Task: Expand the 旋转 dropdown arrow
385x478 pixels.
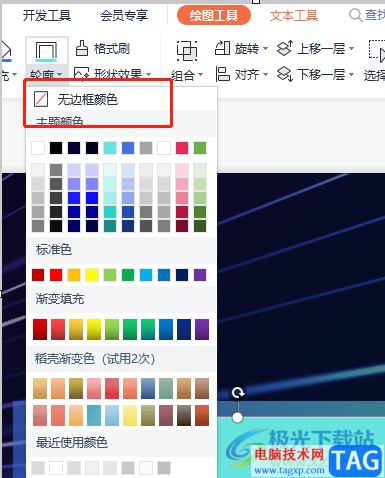Action: click(x=265, y=49)
